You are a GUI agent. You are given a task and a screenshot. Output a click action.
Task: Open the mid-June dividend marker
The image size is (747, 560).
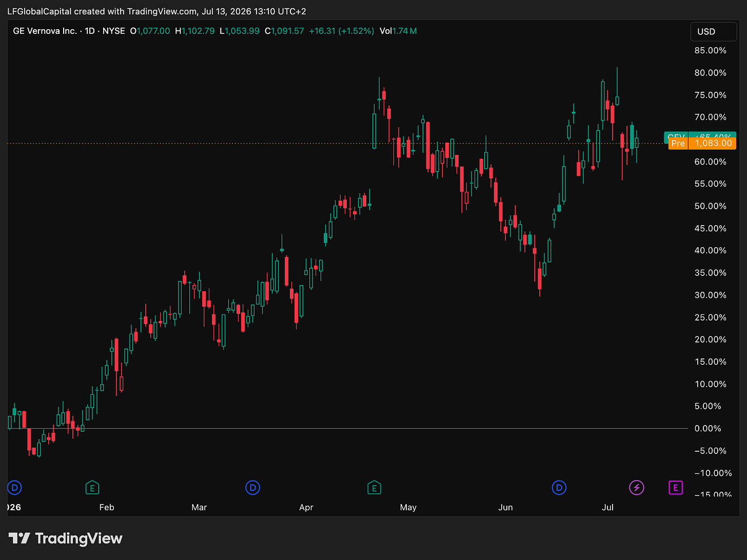(559, 488)
